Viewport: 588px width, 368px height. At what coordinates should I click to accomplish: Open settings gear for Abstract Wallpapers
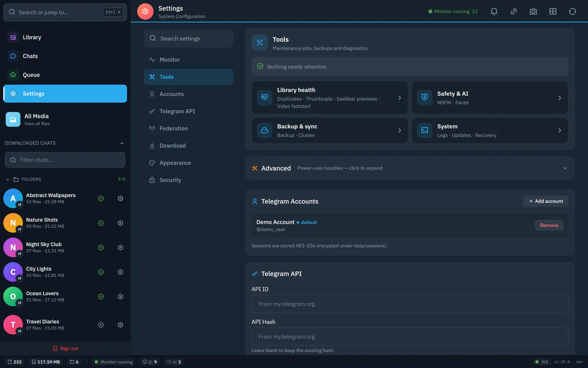click(x=120, y=198)
